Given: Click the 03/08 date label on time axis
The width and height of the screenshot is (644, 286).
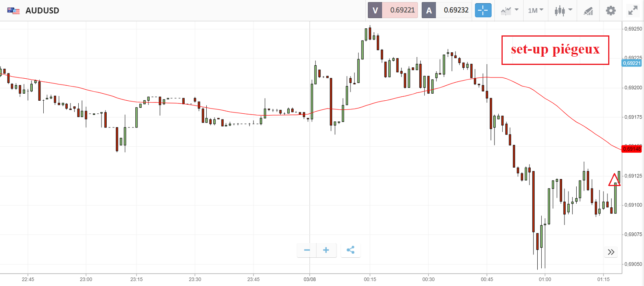Looking at the screenshot, I should [310, 279].
